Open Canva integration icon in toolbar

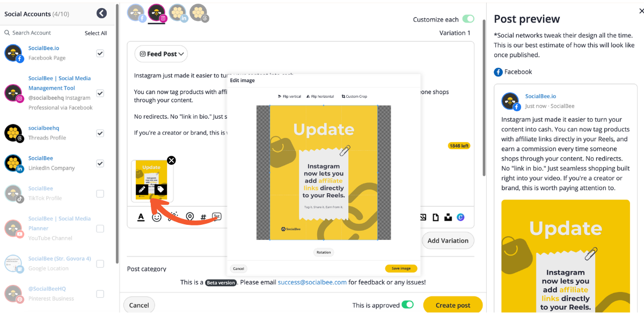460,217
